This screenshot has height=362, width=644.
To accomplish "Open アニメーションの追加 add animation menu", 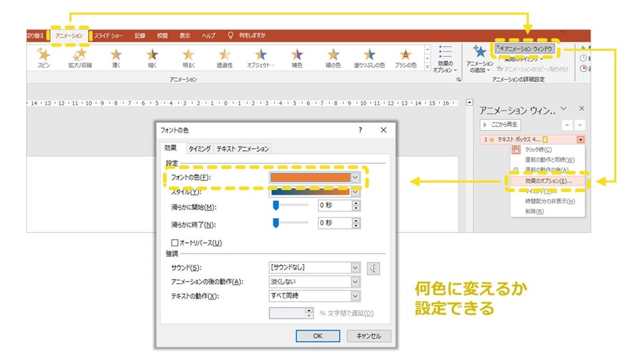I will 480,59.
